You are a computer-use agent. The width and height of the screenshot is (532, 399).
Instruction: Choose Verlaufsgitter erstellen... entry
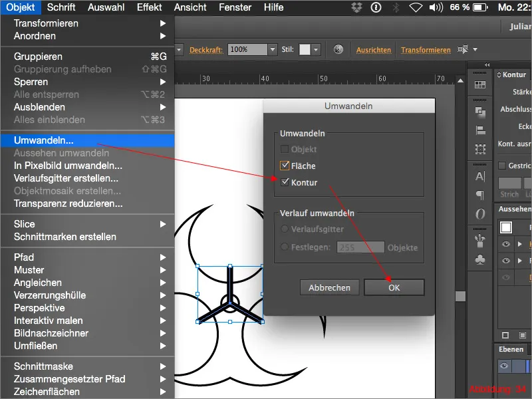tap(88, 178)
